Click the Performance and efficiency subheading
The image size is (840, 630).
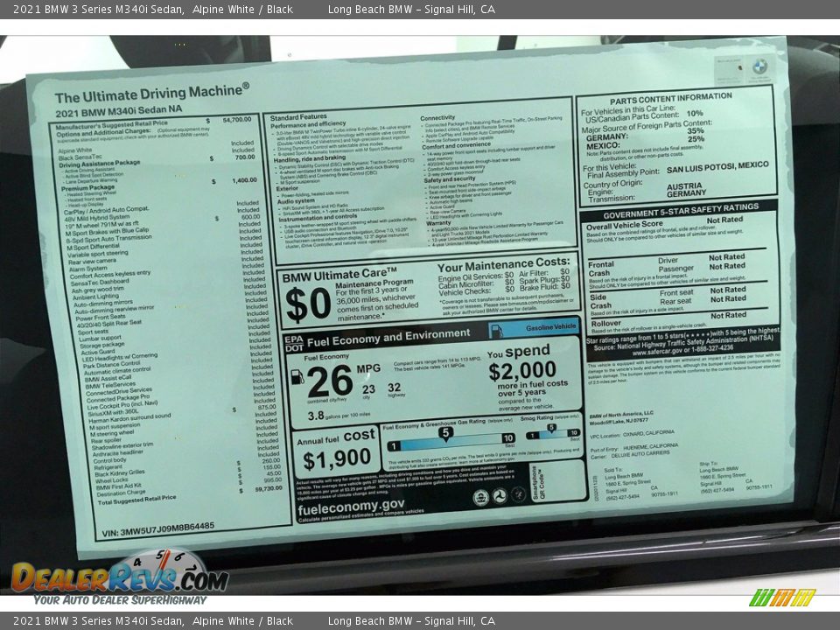[x=308, y=125]
